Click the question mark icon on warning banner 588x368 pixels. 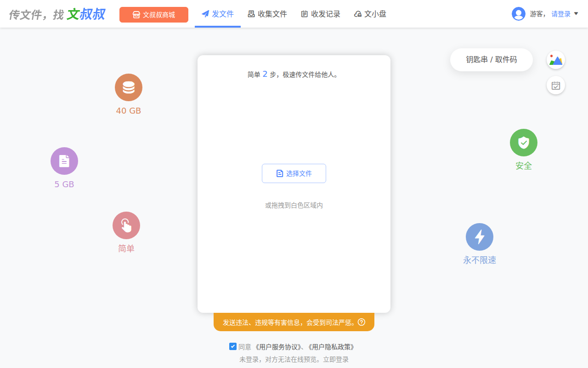pyautogui.click(x=362, y=322)
